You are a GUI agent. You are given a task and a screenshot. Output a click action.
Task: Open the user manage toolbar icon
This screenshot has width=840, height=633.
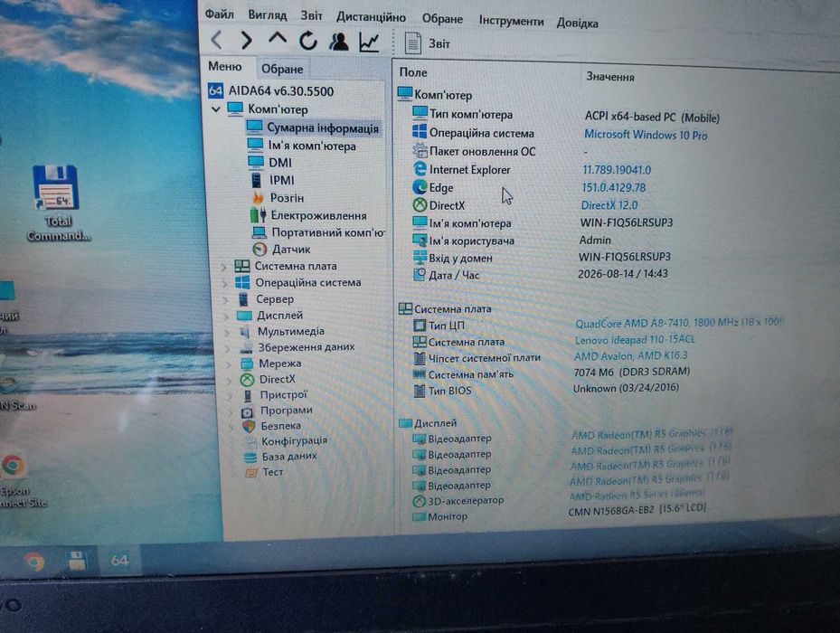[x=338, y=42]
